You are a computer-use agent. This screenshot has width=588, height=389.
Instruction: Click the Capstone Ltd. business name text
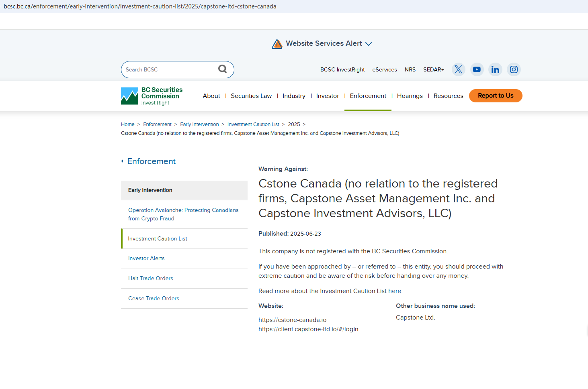coord(415,318)
